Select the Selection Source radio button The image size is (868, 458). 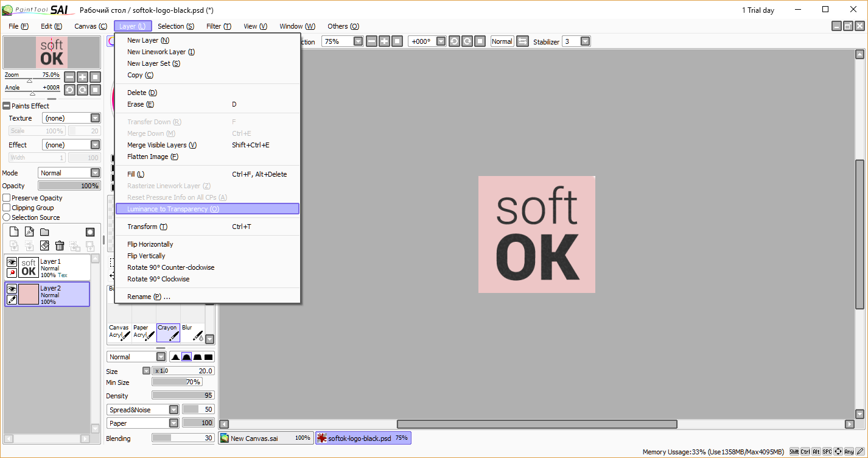pyautogui.click(x=7, y=217)
